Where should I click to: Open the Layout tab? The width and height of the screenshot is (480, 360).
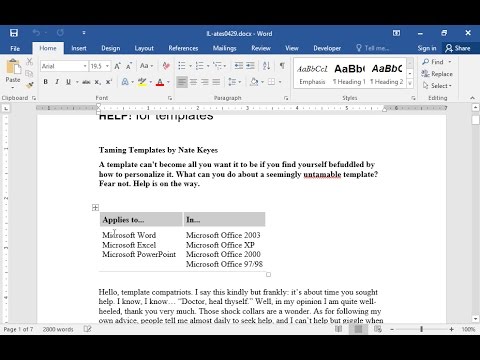tap(144, 48)
